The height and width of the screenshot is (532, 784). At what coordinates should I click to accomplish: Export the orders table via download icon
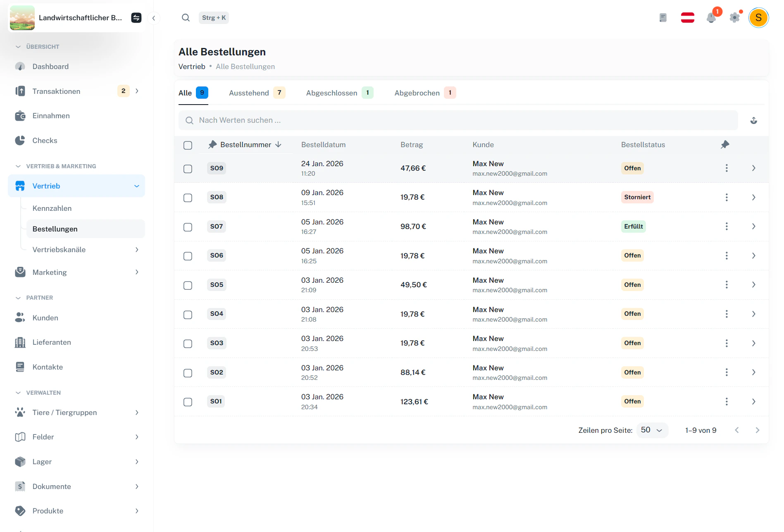pos(753,120)
